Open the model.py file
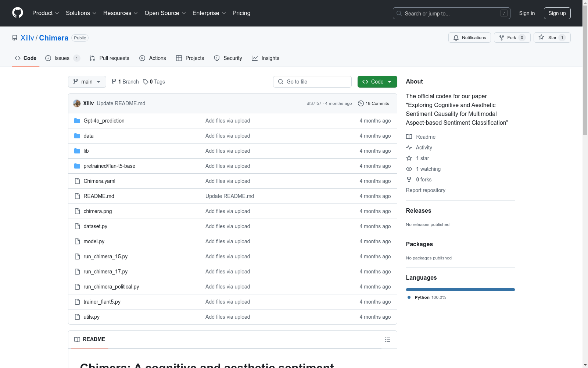588x368 pixels. coord(94,241)
